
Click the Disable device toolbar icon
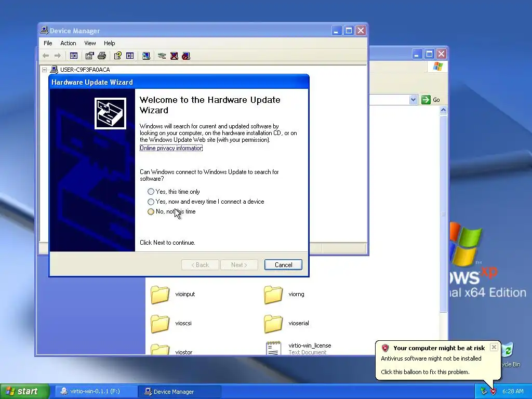tap(186, 56)
